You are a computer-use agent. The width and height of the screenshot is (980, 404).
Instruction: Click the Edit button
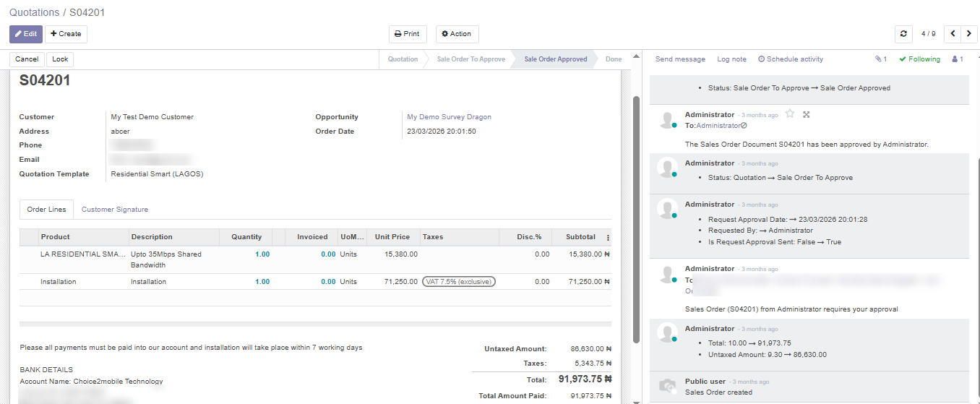[26, 34]
